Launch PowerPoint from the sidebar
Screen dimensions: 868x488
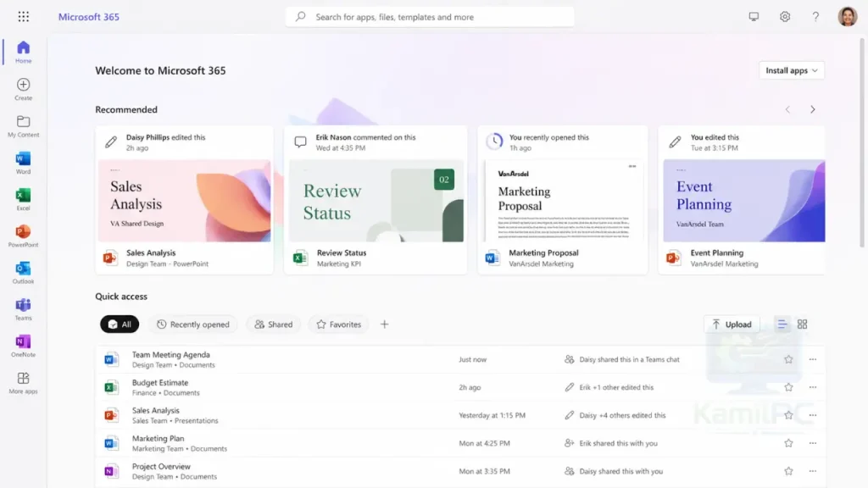tap(23, 236)
